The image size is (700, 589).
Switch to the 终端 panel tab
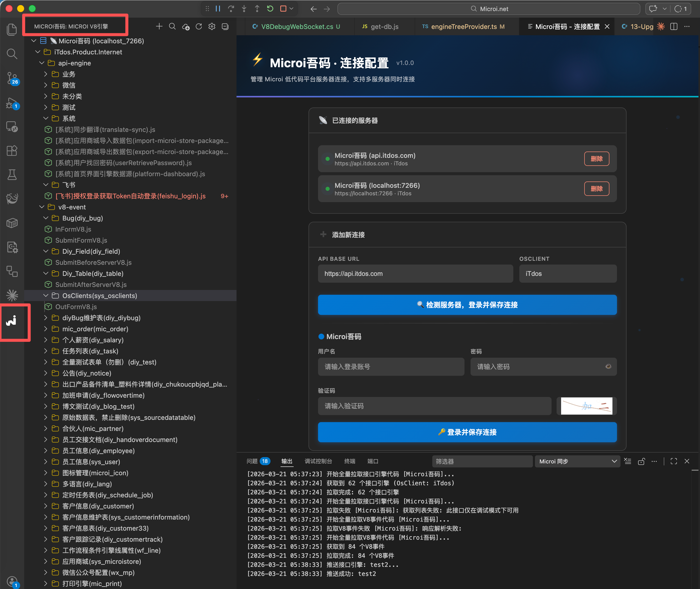tap(349, 461)
